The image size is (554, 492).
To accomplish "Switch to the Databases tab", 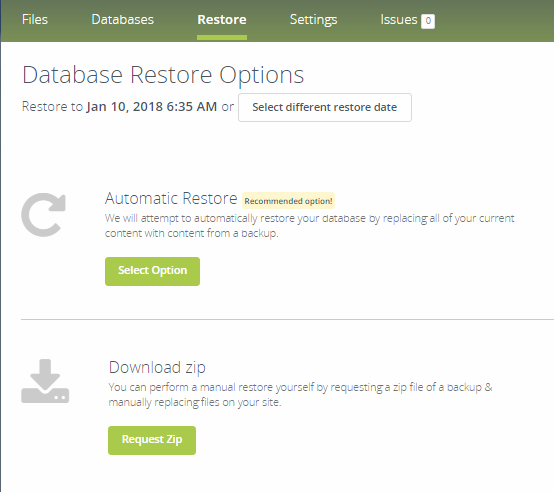I will point(123,19).
